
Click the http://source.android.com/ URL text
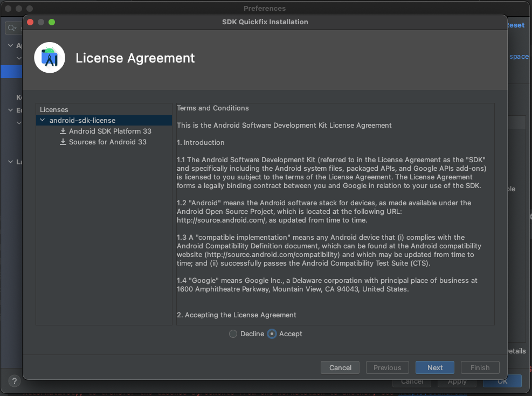tap(221, 220)
